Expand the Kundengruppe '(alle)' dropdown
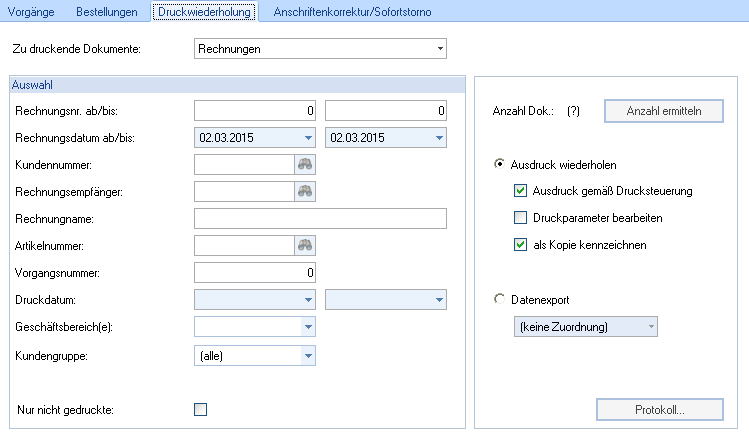Screen dimensions: 749x434 click(x=307, y=354)
